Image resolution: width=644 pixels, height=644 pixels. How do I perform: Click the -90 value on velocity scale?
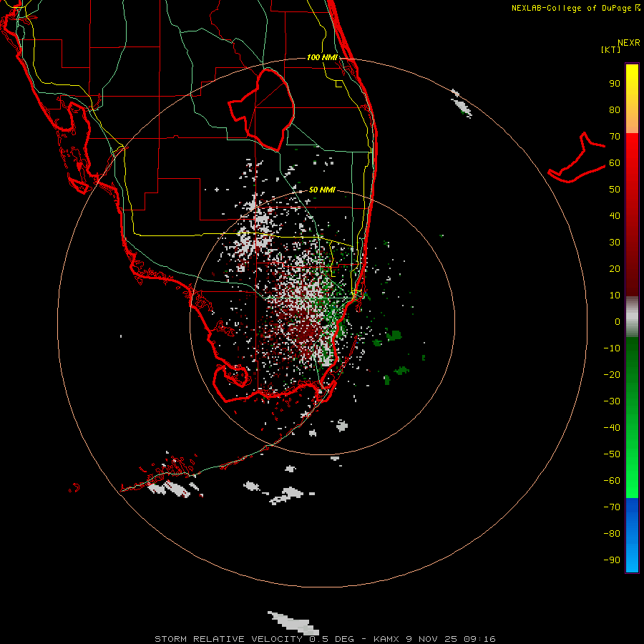tap(612, 560)
